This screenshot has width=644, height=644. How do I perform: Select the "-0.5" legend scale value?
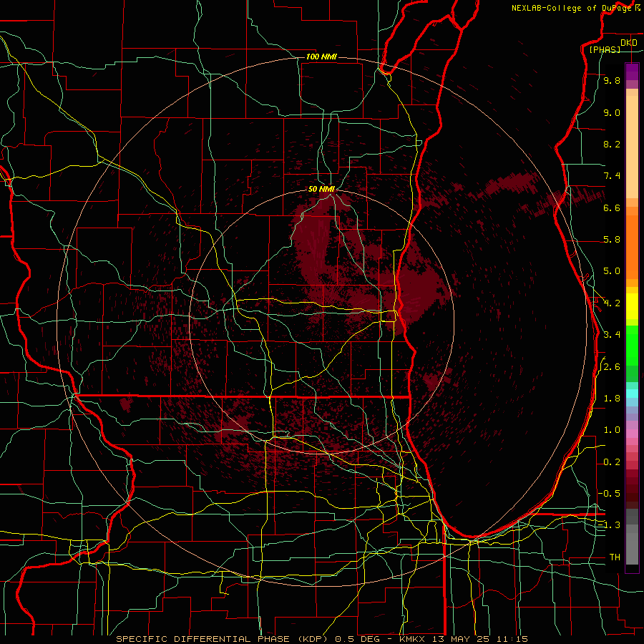(609, 494)
